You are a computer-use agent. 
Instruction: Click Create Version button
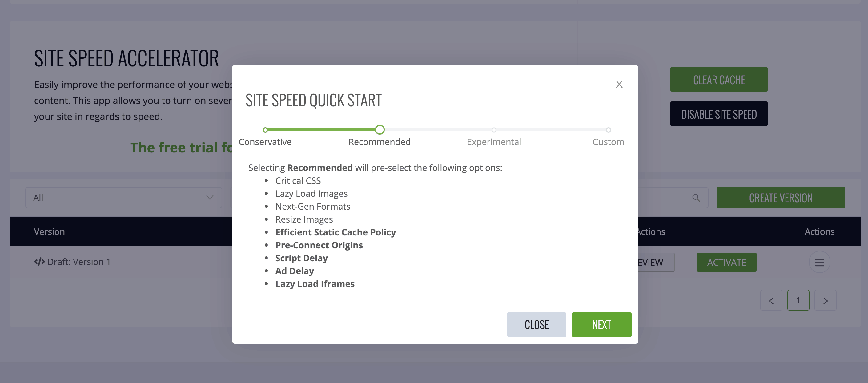(780, 198)
